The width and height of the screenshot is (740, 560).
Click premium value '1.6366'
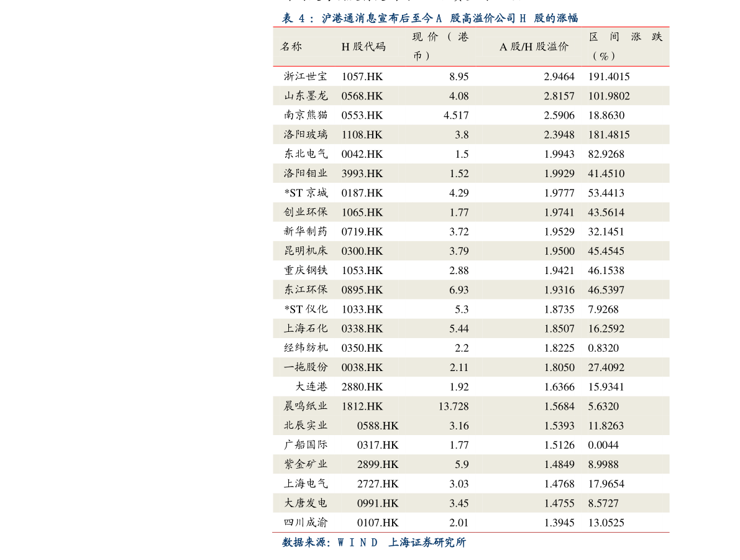pyautogui.click(x=559, y=387)
